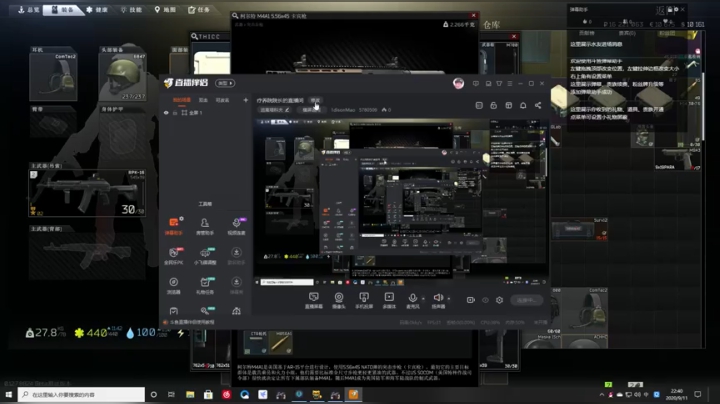Open 弹幕助手 tool
The image size is (720, 404).
coord(174,226)
